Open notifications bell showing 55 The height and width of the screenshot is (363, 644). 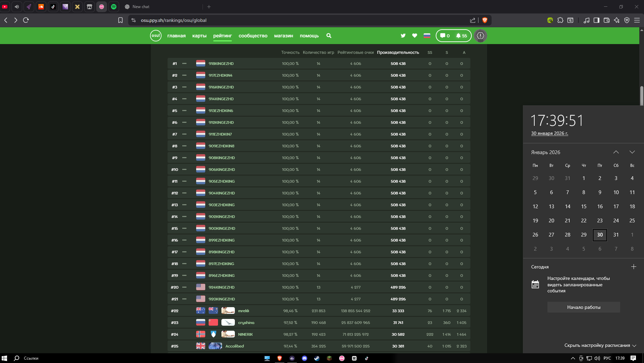coord(461,36)
